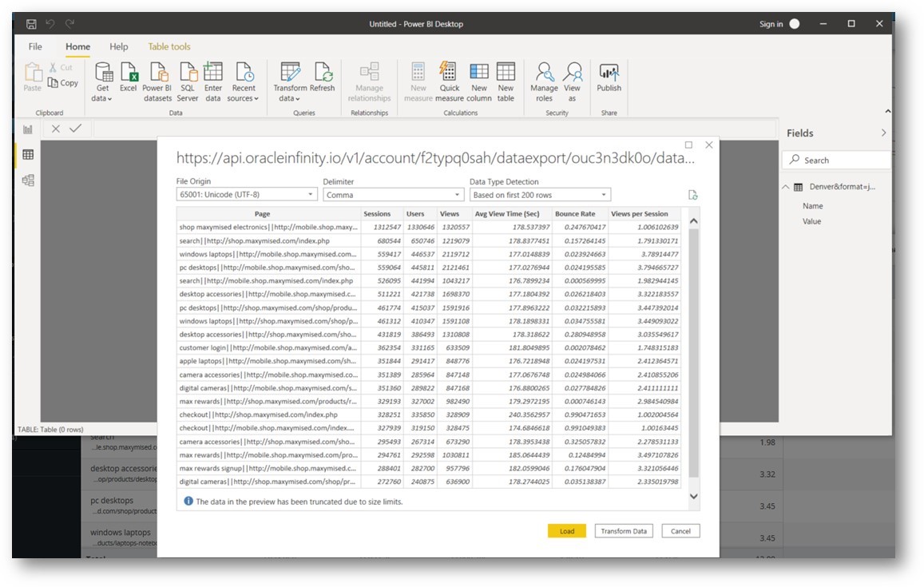Switch to Data view in left sidebar
This screenshot has height=587, width=924.
(x=29, y=153)
